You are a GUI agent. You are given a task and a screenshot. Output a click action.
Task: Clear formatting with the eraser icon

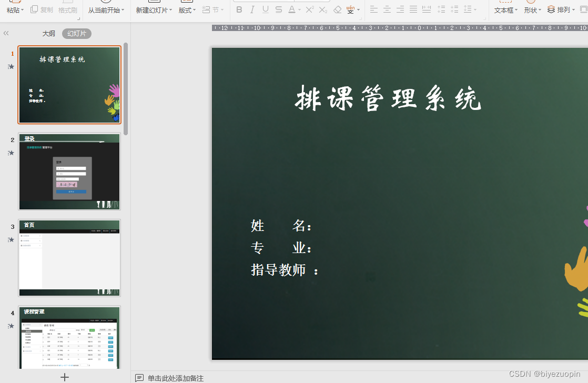pyautogui.click(x=337, y=10)
